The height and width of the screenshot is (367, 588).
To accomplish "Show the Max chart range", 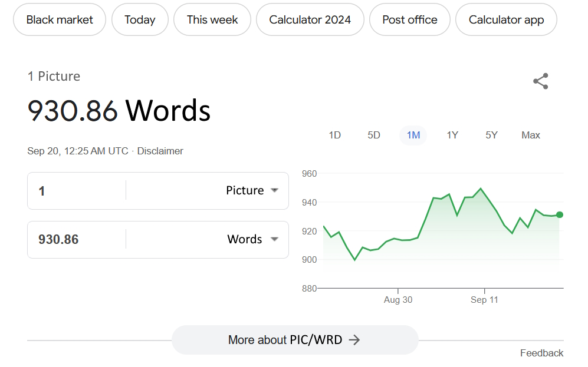I will coord(530,135).
